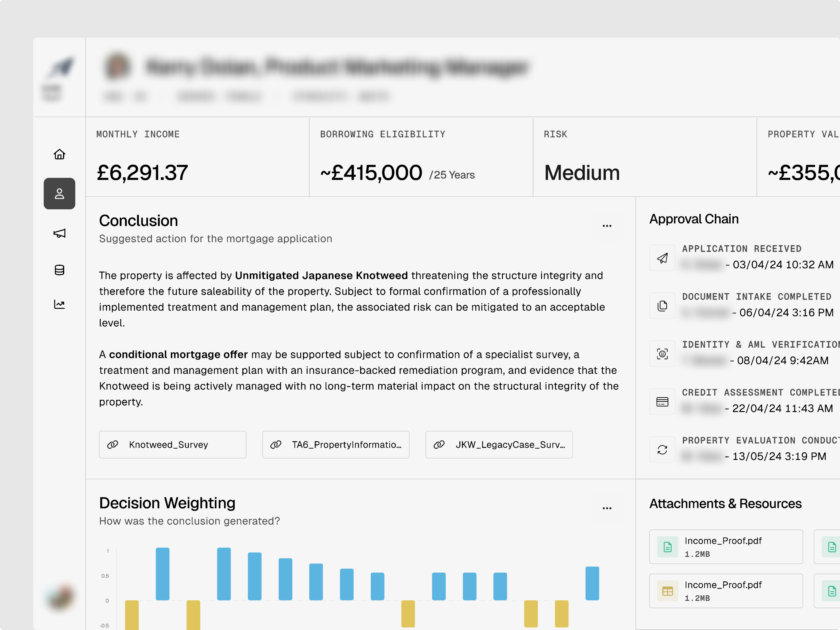Click the Document Intake Completed copy icon
This screenshot has width=840, height=630.
pos(662,306)
